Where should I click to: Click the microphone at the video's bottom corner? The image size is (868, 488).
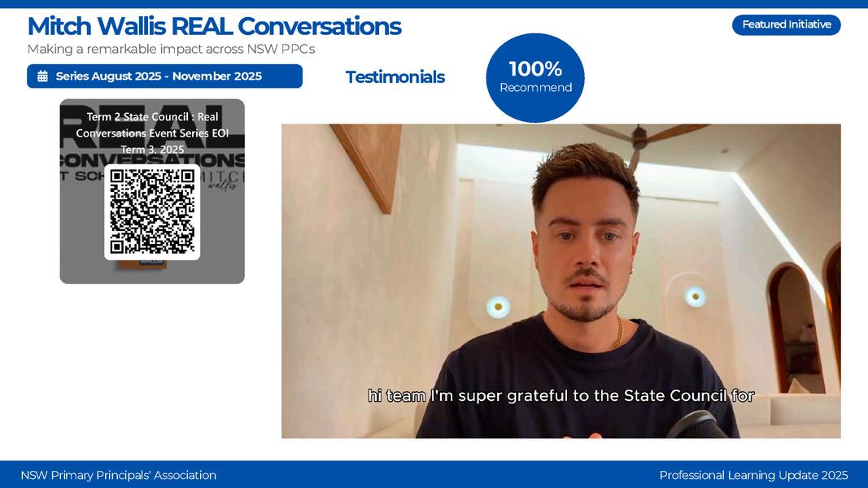(x=698, y=425)
